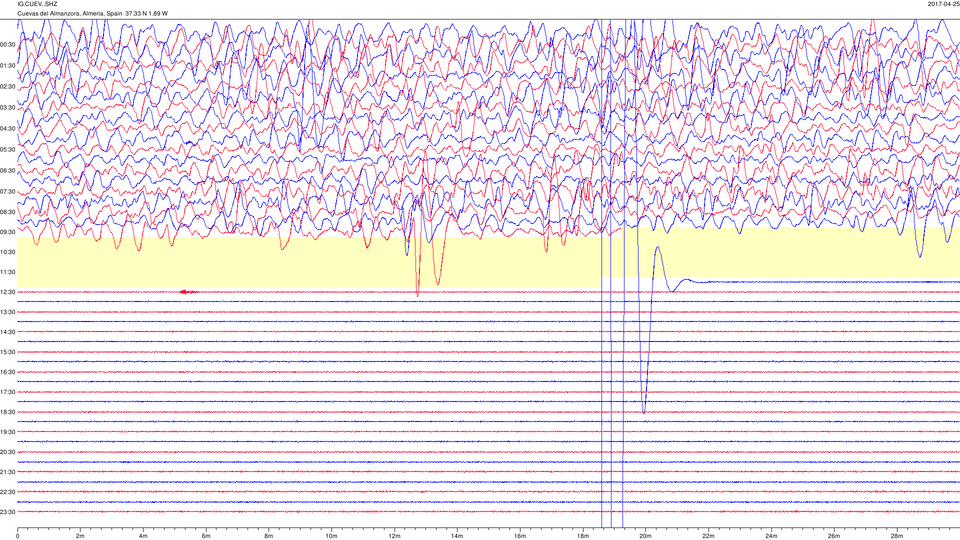Click the 14m axis tick label
The height and width of the screenshot is (540, 960).
pos(457,536)
